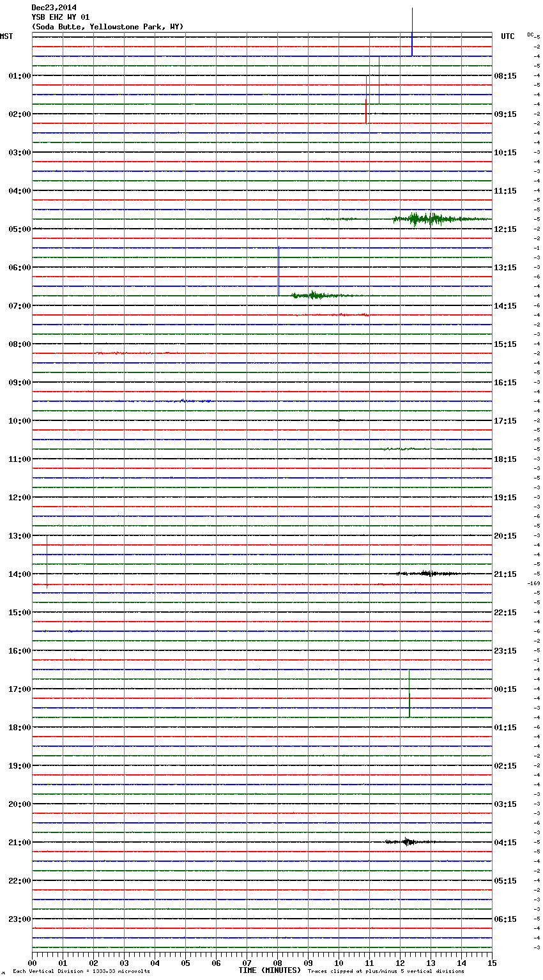
Task: Click the traces clipped at plus/minus 5 note
Action: coord(386,972)
